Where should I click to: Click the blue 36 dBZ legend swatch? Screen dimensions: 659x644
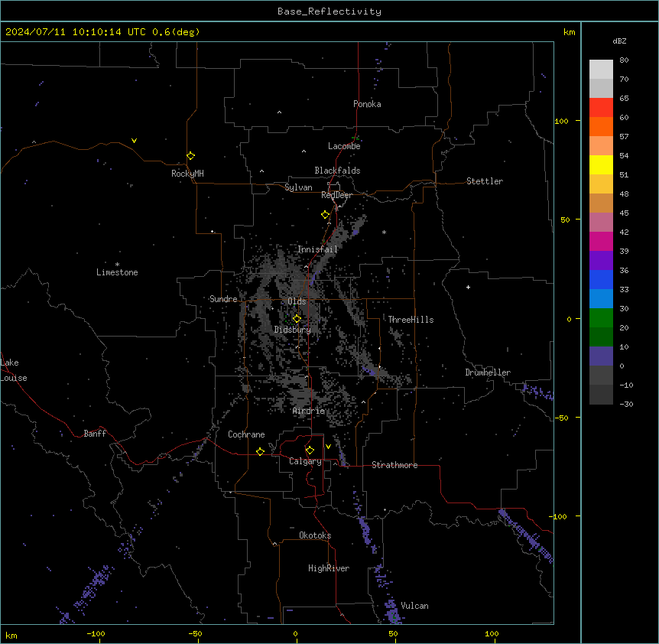click(x=601, y=279)
